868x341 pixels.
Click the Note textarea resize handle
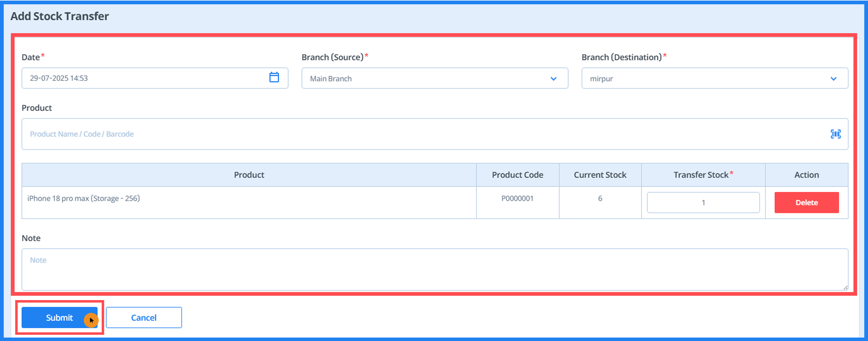pos(845,287)
